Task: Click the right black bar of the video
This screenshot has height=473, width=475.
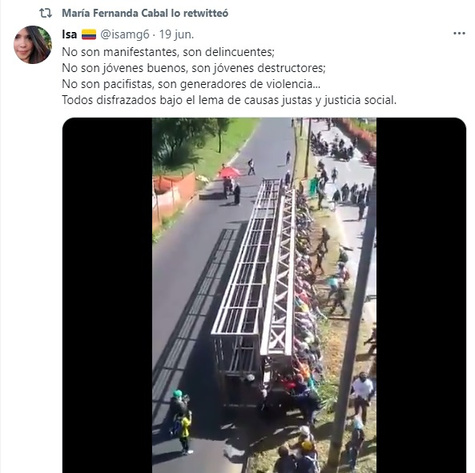Action: (x=421, y=295)
